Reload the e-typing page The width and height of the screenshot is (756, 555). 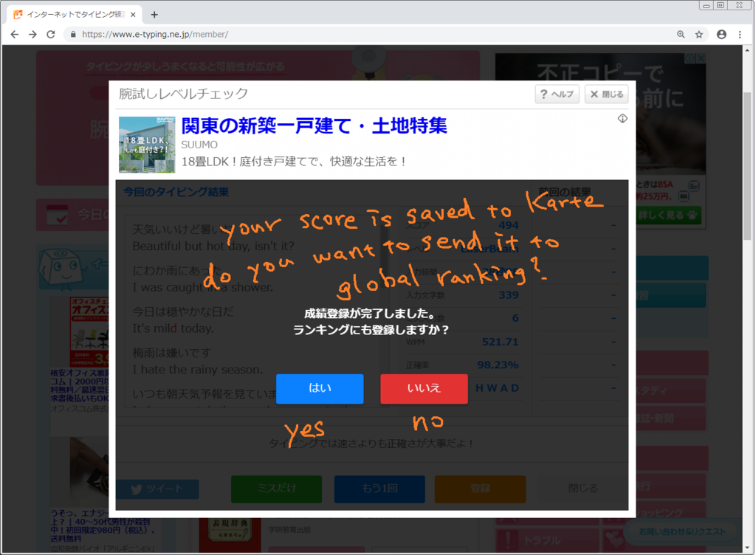(x=51, y=34)
